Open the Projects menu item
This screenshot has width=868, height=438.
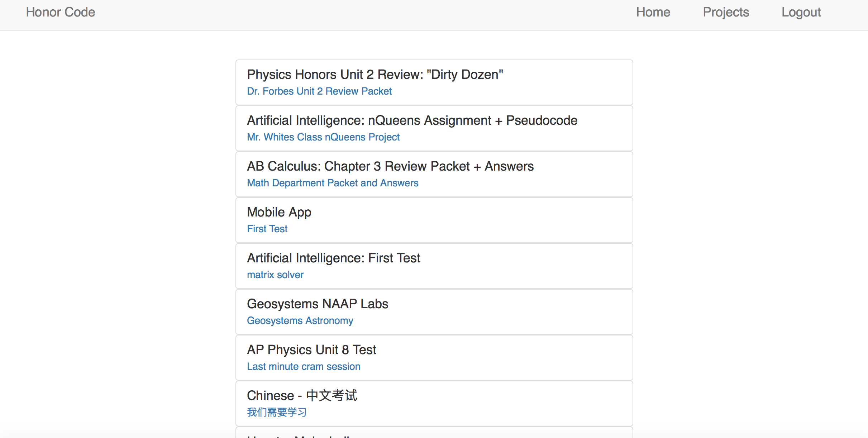(726, 12)
